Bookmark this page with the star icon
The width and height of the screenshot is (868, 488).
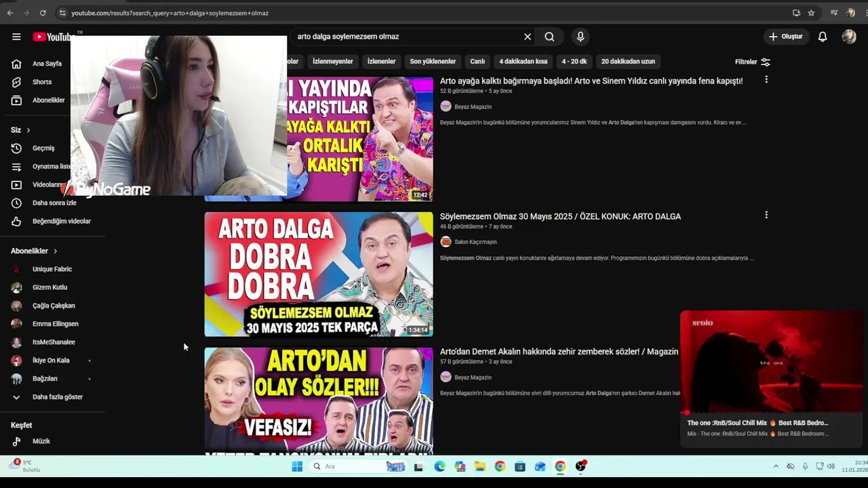tap(811, 13)
